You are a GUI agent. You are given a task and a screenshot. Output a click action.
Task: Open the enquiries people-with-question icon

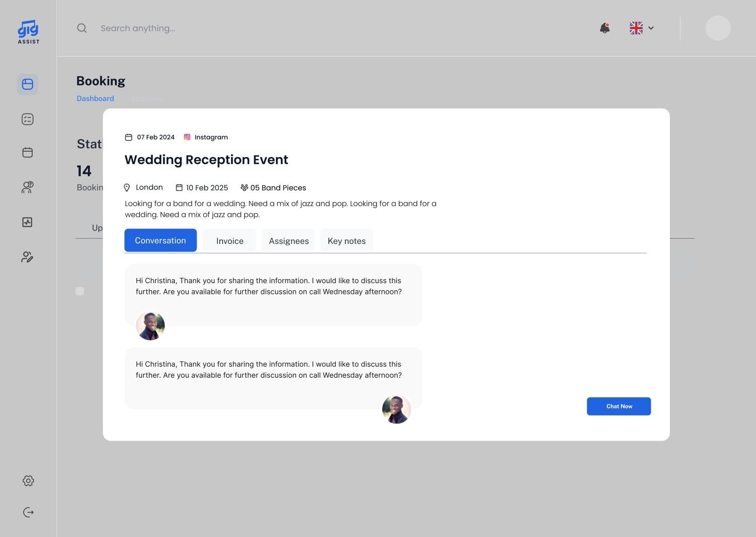(27, 187)
